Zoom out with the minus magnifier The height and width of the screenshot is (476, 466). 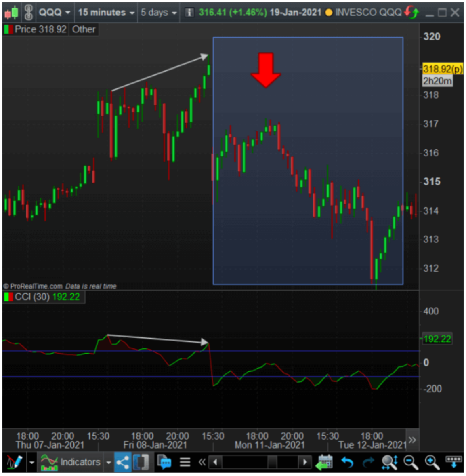(411, 462)
